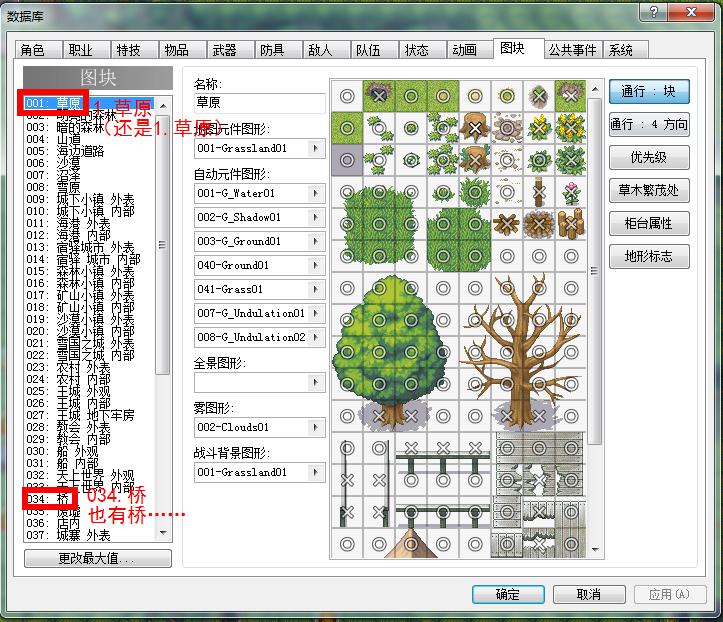Open the 地图元件图形 001-Grassland01 selector

(x=260, y=148)
